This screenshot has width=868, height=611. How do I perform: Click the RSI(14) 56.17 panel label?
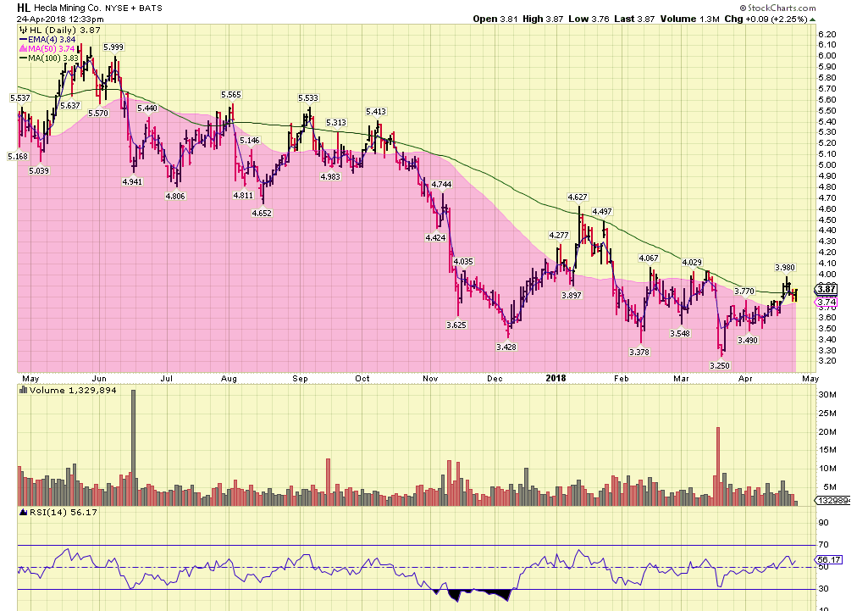click(x=51, y=513)
